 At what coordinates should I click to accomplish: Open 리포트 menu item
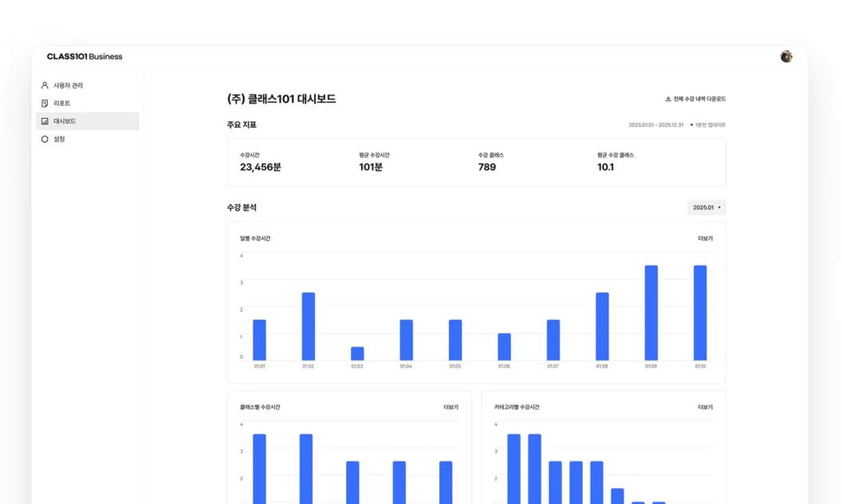tap(88, 103)
